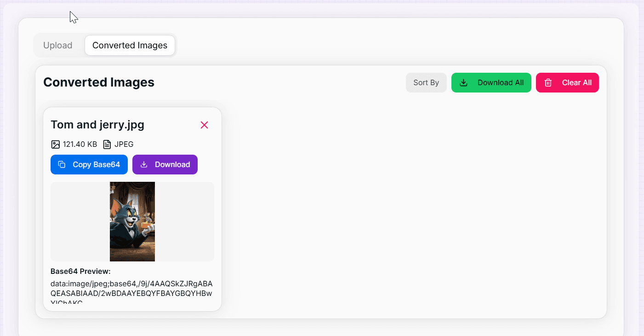Click the Tom and Jerry image preview
This screenshot has width=644, height=336.
pos(132,221)
